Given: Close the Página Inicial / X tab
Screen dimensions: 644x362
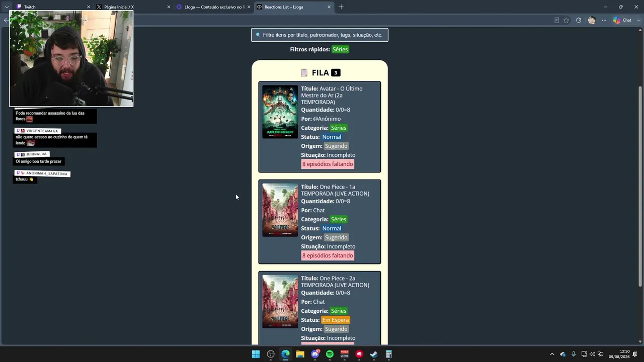Looking at the screenshot, I should click(169, 7).
